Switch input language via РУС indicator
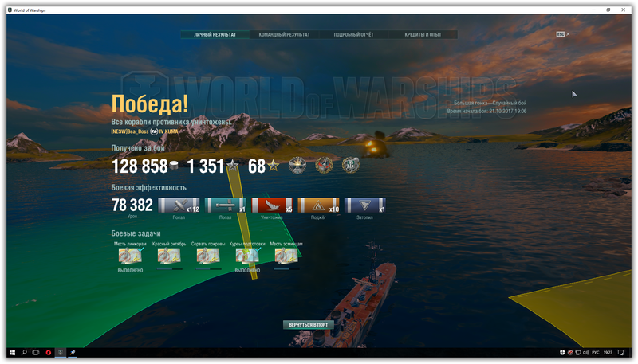Image resolution: width=638 pixels, height=364 pixels. point(596,353)
